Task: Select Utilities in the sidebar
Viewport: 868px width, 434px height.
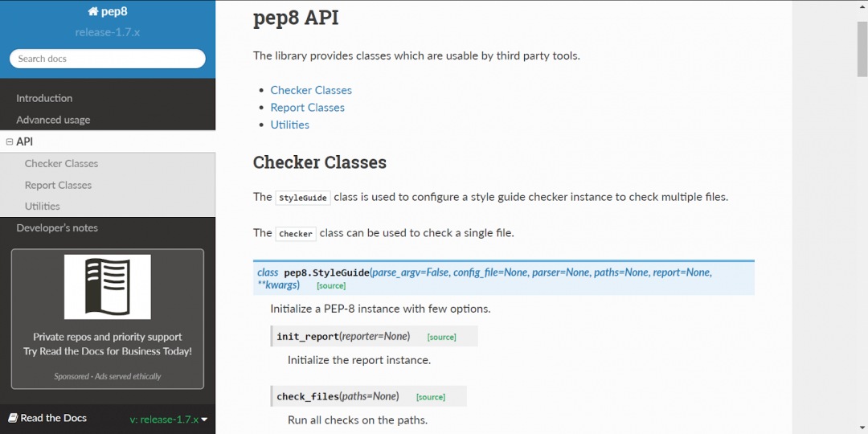Action: tap(42, 207)
